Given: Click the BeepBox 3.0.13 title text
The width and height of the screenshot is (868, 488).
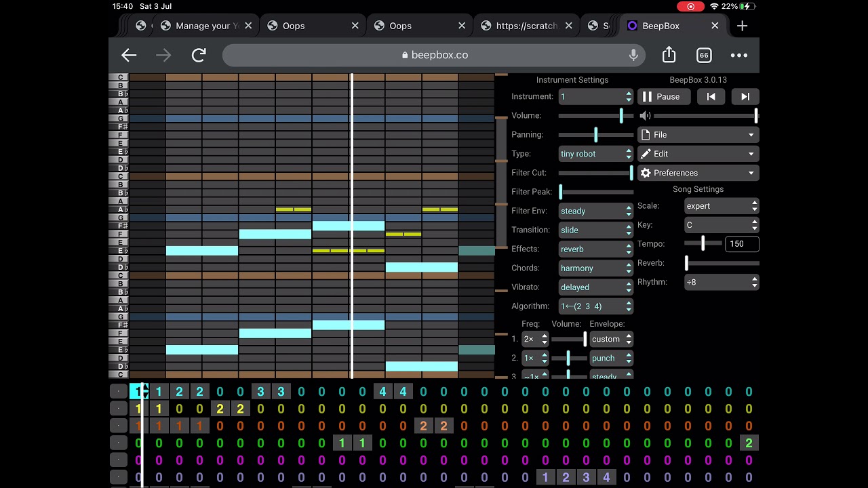Looking at the screenshot, I should (x=698, y=80).
